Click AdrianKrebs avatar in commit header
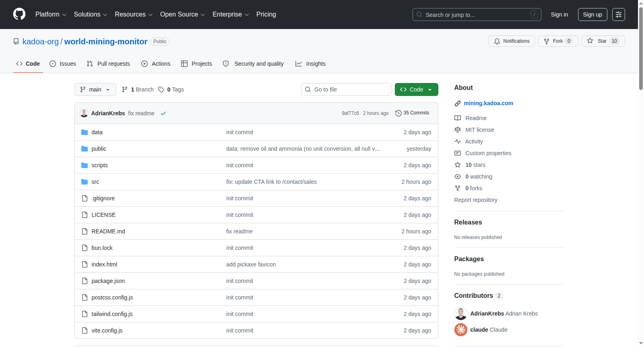The image size is (644, 347). 84,113
